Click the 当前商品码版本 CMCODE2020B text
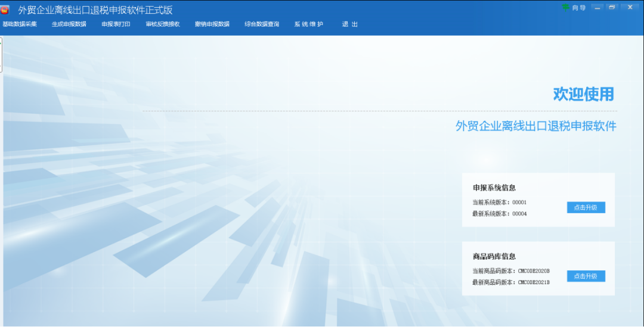Image resolution: width=644 pixels, height=327 pixels. point(511,271)
